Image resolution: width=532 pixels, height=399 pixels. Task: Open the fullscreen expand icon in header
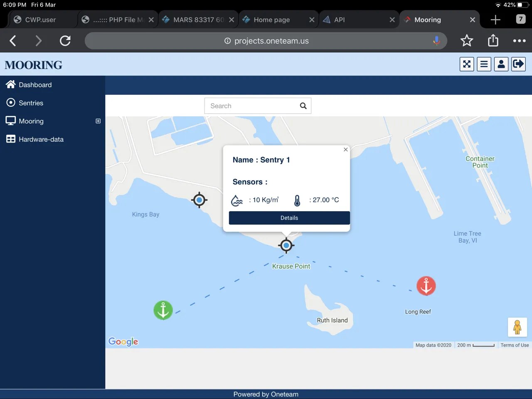pyautogui.click(x=467, y=64)
